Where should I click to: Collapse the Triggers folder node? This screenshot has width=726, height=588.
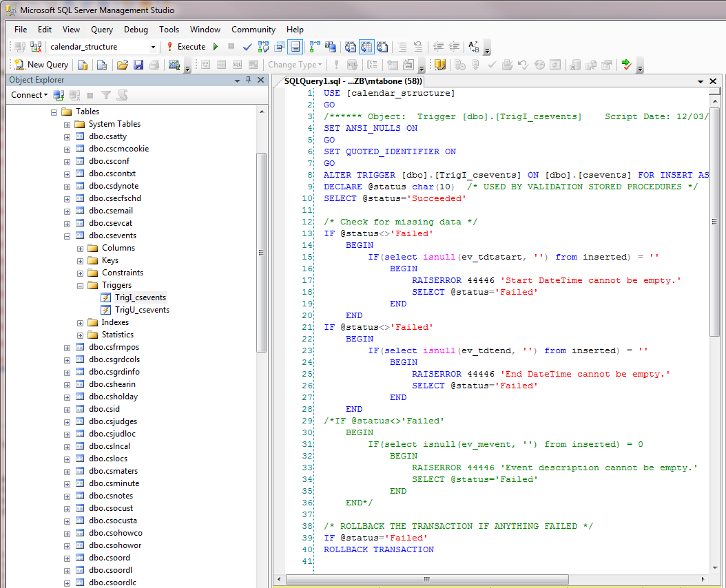click(x=80, y=285)
